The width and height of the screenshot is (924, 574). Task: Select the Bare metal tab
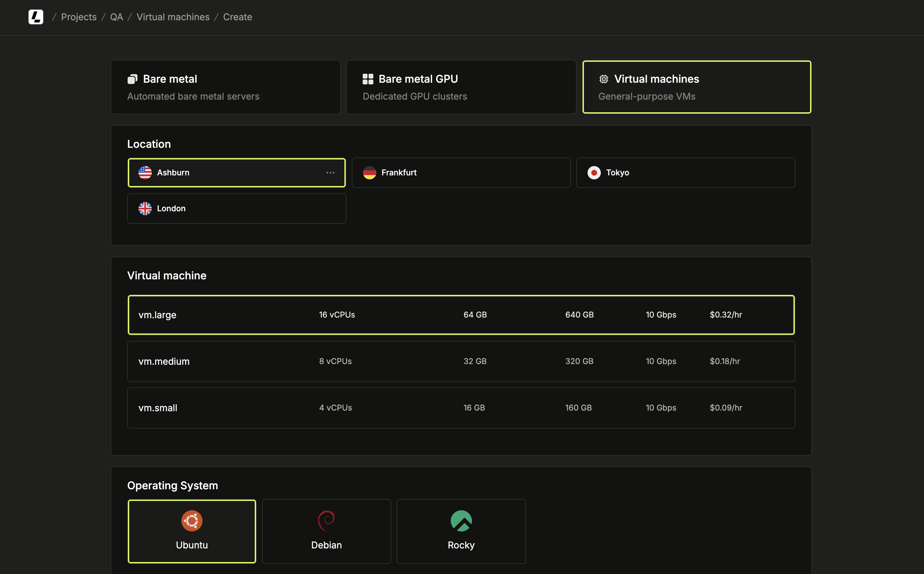pos(226,87)
